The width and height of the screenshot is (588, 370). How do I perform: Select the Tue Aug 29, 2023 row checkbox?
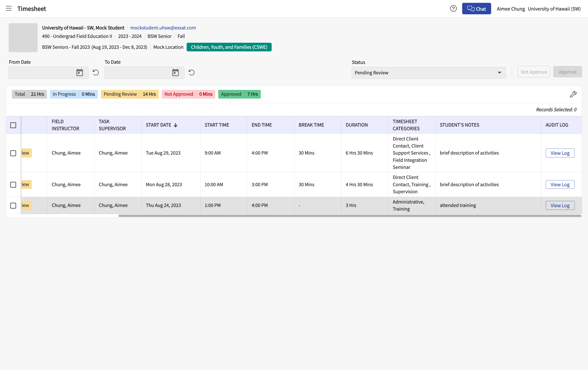click(x=13, y=153)
